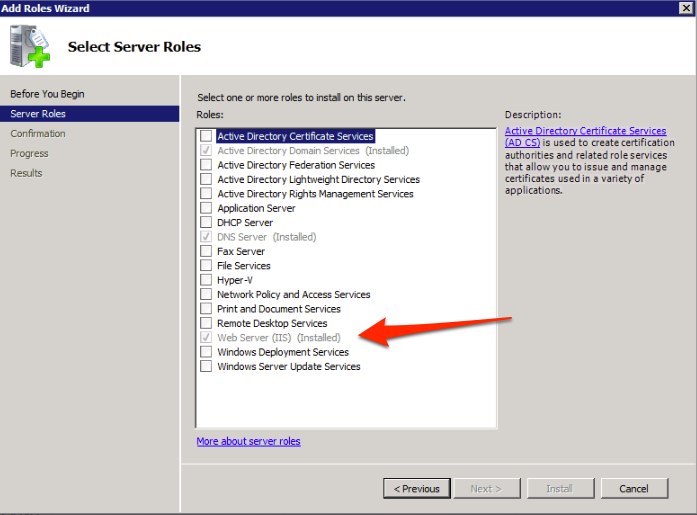The height and width of the screenshot is (515, 697).
Task: Open Active Directory Certificate Services description link
Action: tap(585, 136)
